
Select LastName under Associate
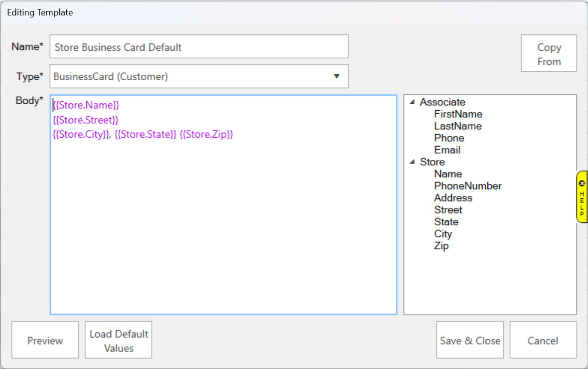(x=457, y=126)
